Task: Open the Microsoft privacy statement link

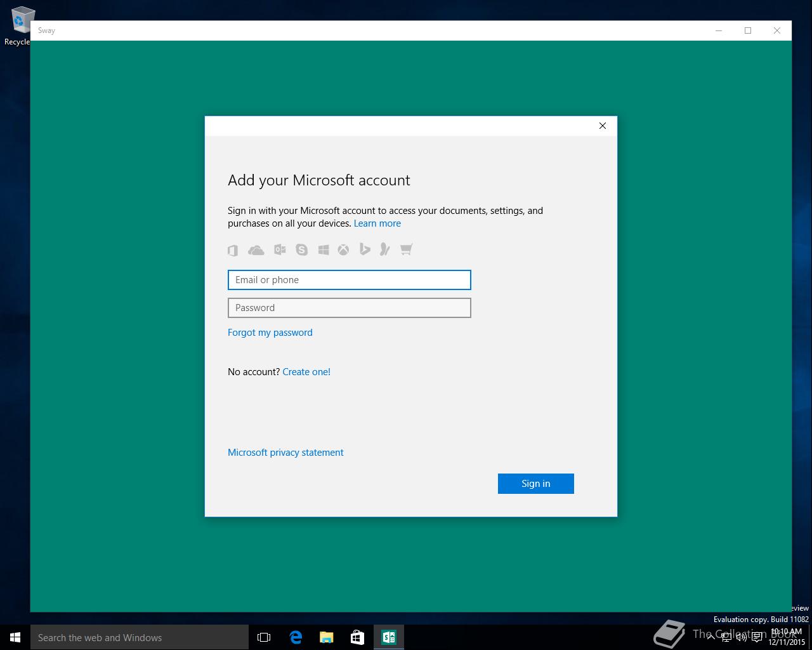Action: 285,453
